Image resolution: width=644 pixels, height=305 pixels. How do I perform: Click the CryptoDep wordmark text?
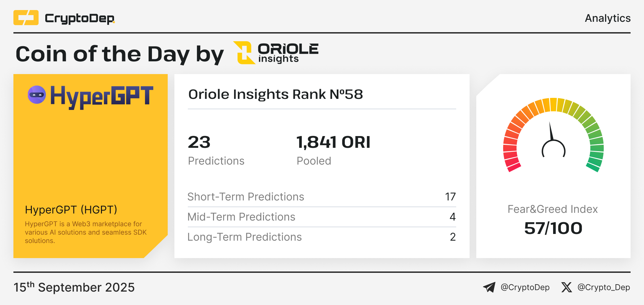click(x=80, y=18)
